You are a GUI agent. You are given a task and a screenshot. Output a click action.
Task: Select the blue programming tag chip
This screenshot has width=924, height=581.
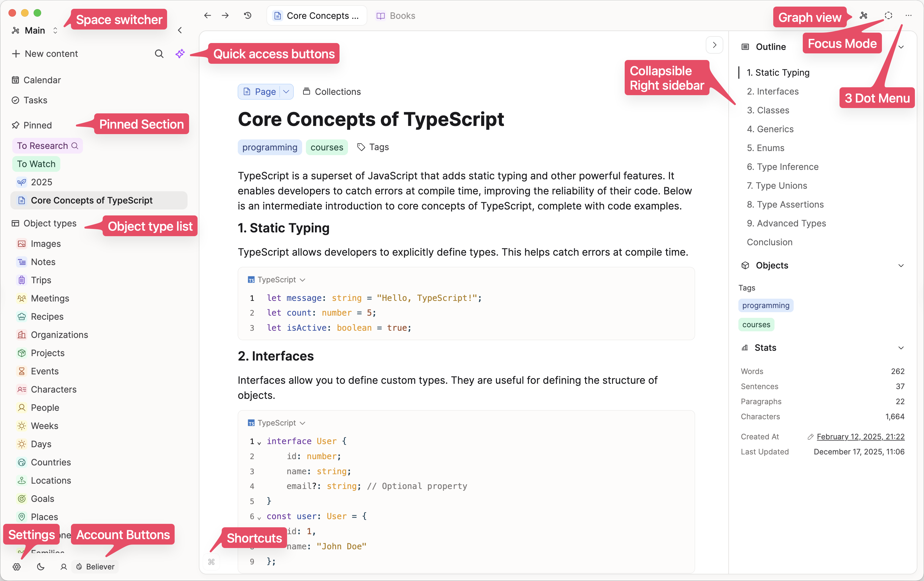coord(270,147)
